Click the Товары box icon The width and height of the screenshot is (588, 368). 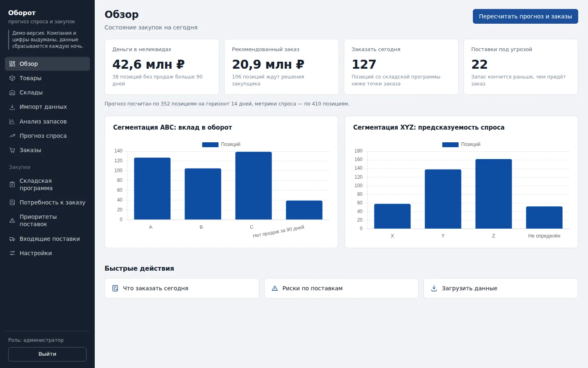12,78
